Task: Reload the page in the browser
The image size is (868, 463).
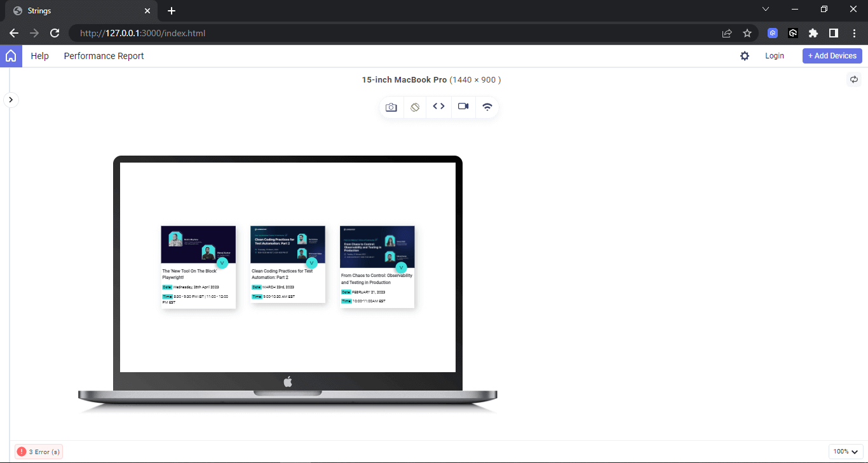Action: [55, 32]
